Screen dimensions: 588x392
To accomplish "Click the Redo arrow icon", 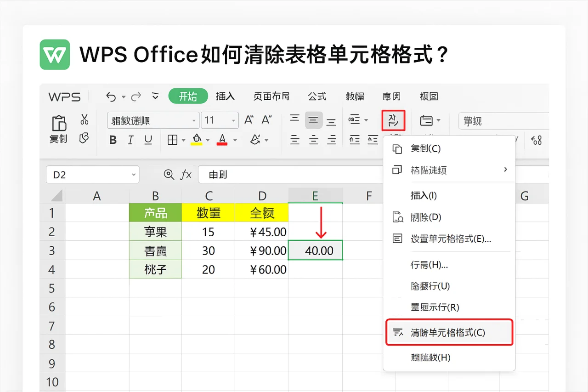I will [x=136, y=97].
